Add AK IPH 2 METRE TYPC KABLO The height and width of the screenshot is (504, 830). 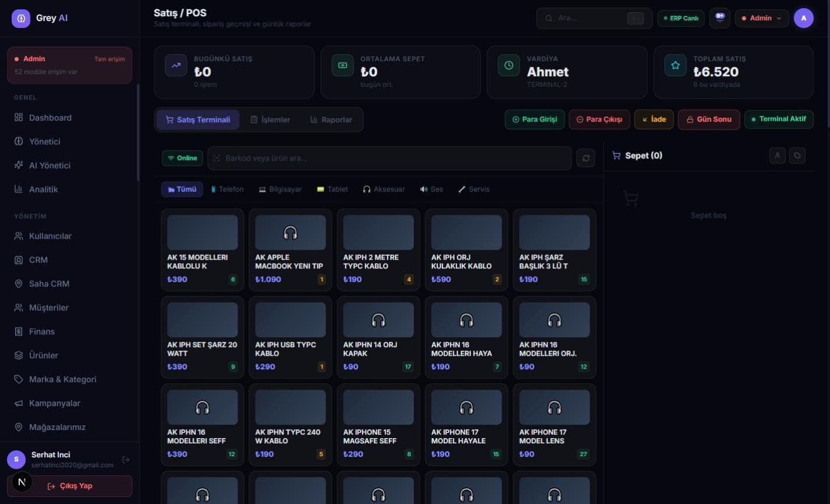coord(378,250)
